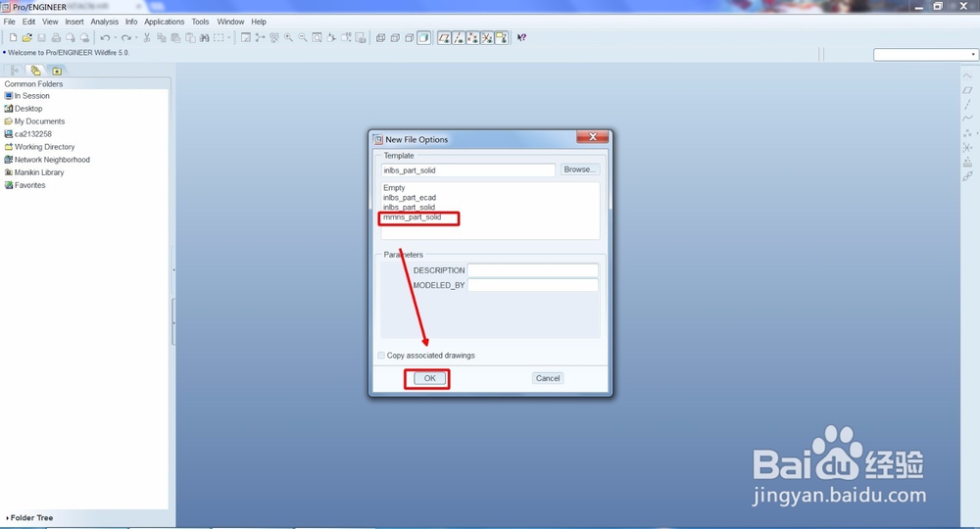Click the Save disk icon
Screen dimensions: 980x529
(x=41, y=38)
